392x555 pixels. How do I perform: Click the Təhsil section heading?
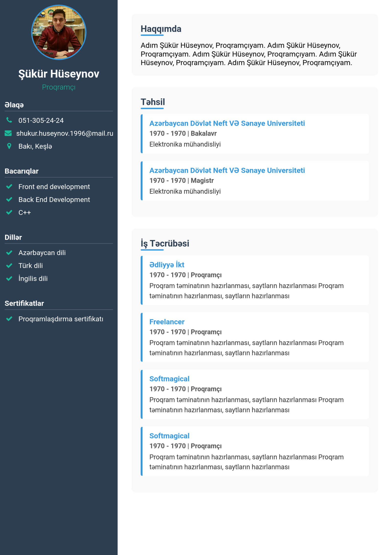tap(153, 102)
